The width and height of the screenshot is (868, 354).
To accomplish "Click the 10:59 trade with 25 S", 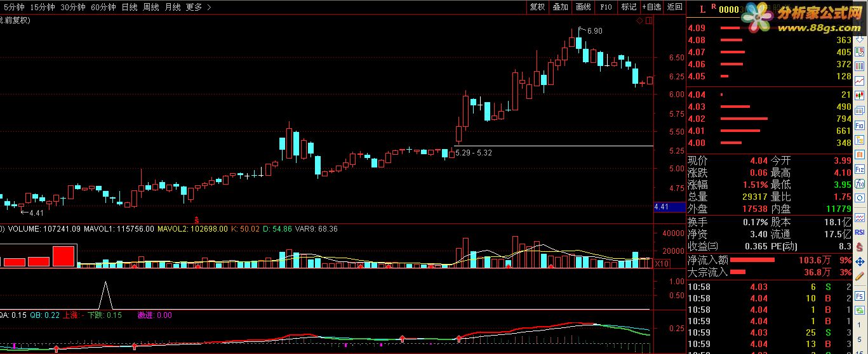I will click(770, 332).
